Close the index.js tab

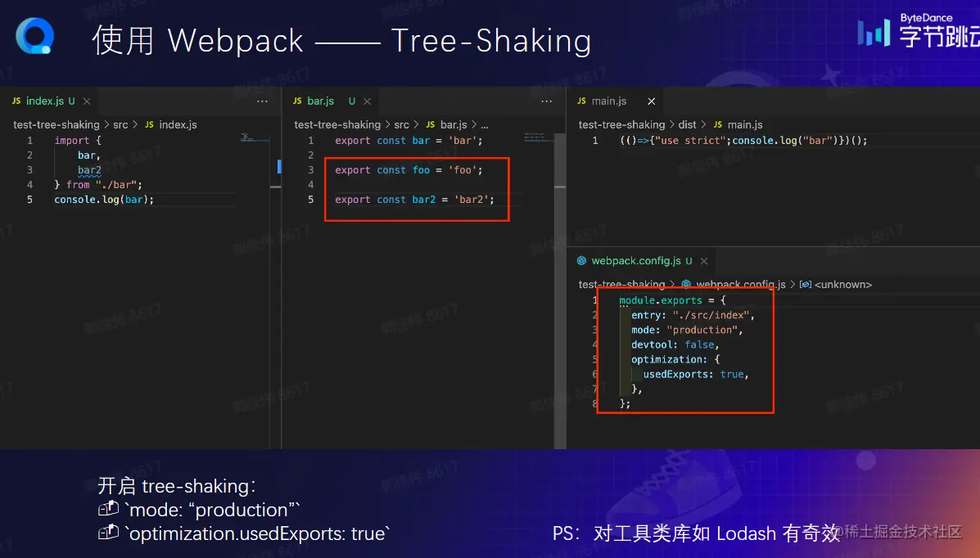coord(87,101)
